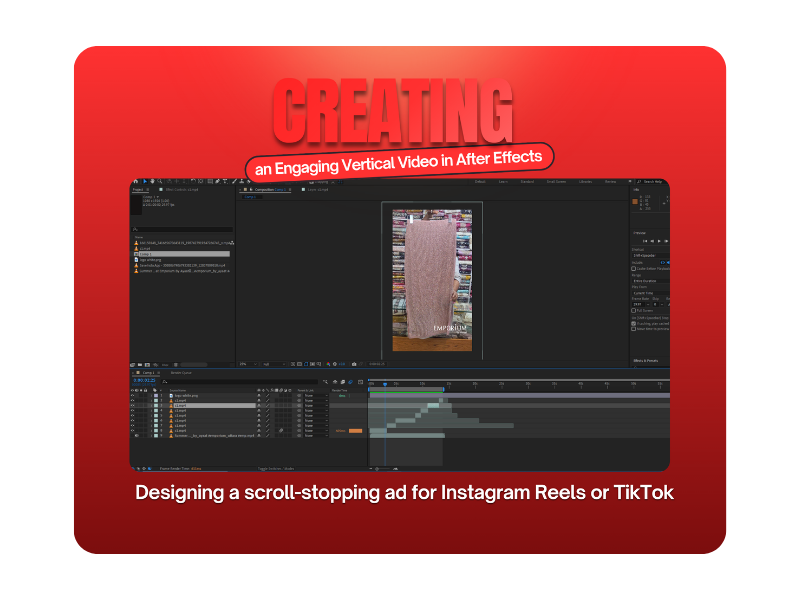
Task: Click the blue current time indicator marker
Action: pyautogui.click(x=385, y=384)
